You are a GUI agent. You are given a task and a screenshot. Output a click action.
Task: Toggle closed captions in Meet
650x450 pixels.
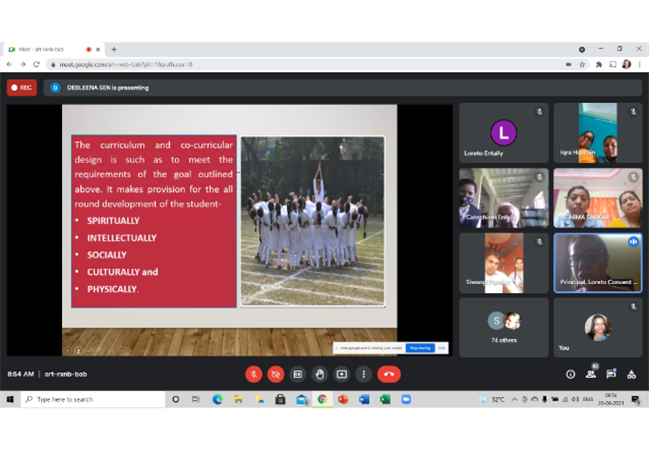[298, 374]
